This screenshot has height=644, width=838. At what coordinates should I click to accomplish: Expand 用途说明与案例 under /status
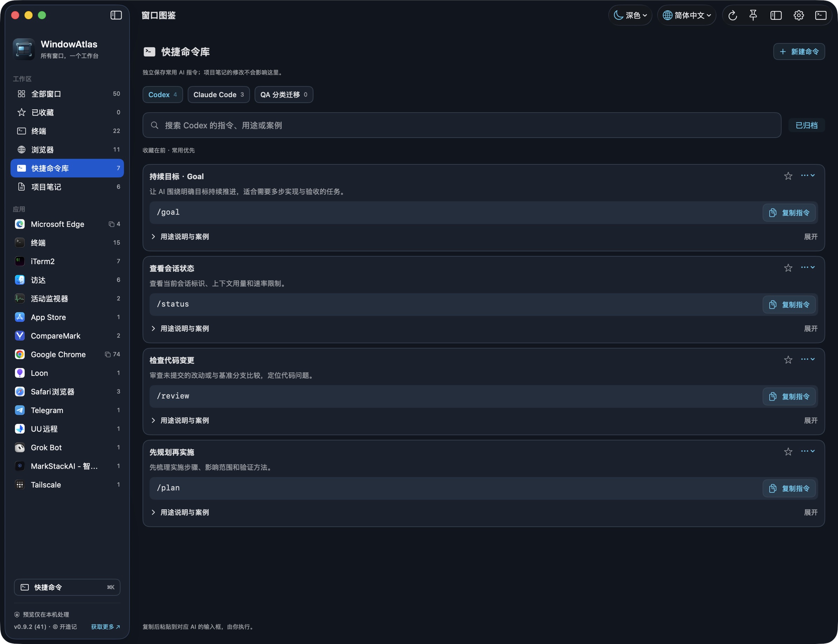point(180,328)
